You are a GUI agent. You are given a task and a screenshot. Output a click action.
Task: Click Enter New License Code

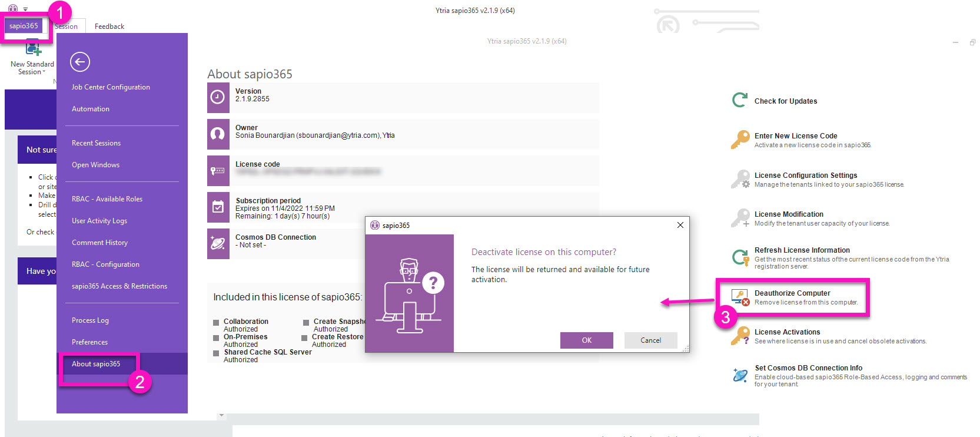point(796,135)
